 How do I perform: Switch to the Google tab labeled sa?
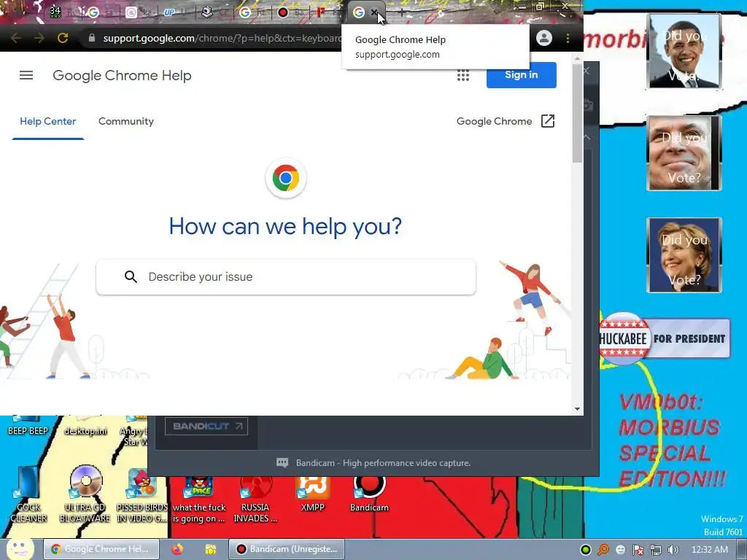93,12
